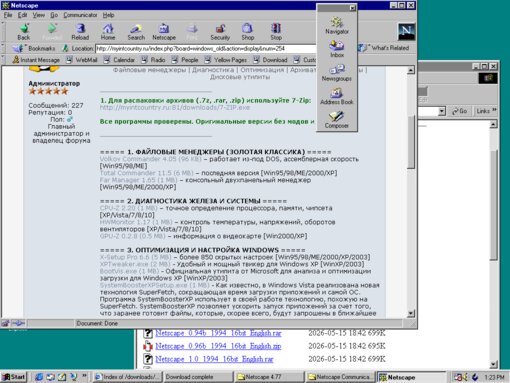The image size is (510, 383).
Task: Go to the Home page
Action: pyautogui.click(x=108, y=32)
